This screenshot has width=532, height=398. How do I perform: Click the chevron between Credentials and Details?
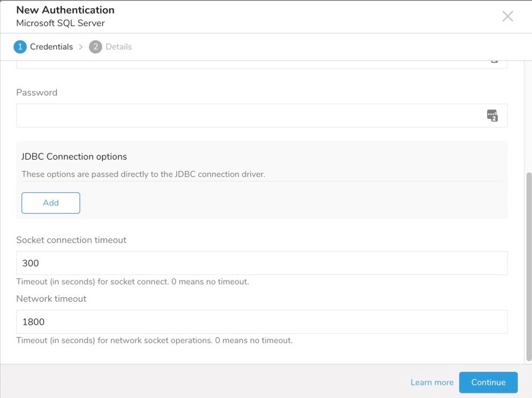pyautogui.click(x=81, y=47)
